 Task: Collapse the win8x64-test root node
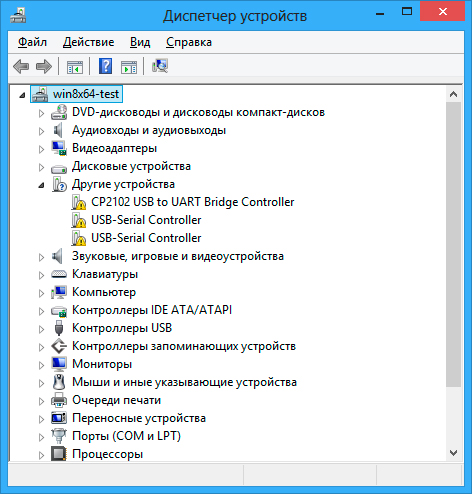pos(22,95)
